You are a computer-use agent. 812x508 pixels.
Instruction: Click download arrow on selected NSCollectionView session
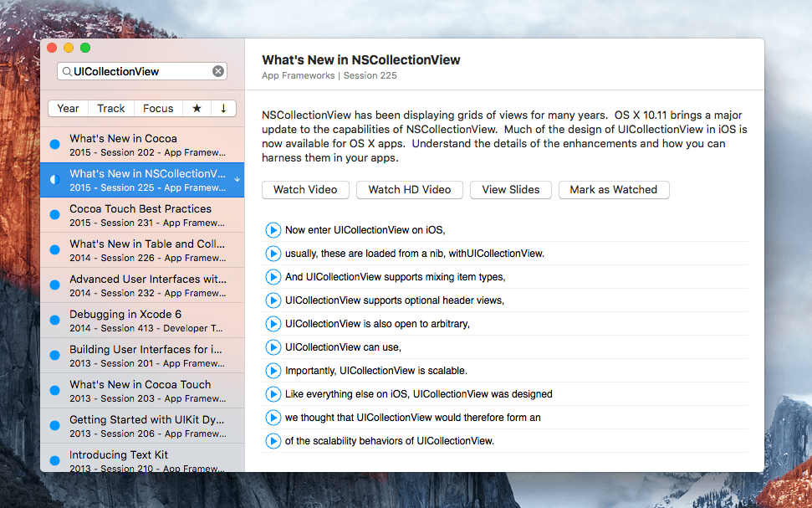click(237, 179)
